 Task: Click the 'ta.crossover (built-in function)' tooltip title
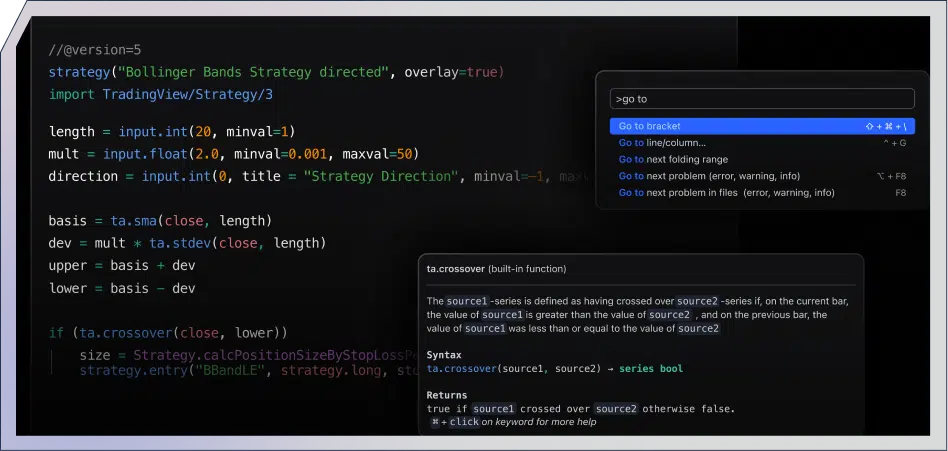pos(496,268)
